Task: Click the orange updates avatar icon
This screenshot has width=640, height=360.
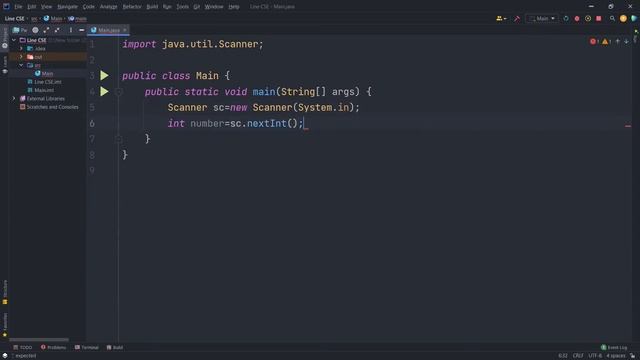Action: pyautogui.click(x=623, y=18)
